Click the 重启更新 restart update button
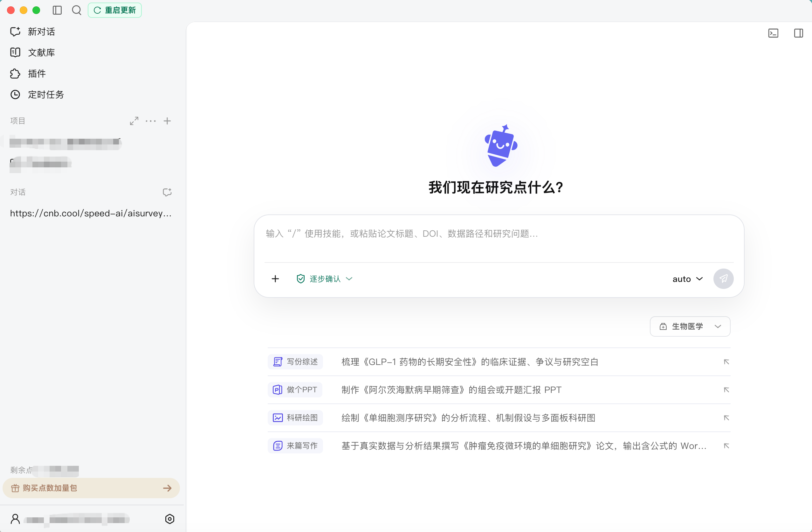The height and width of the screenshot is (532, 812). [115, 10]
